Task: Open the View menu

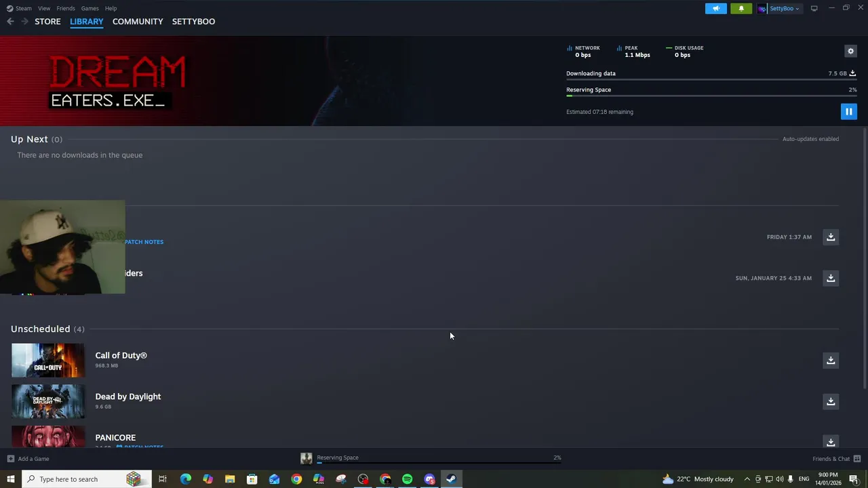Action: [44, 8]
